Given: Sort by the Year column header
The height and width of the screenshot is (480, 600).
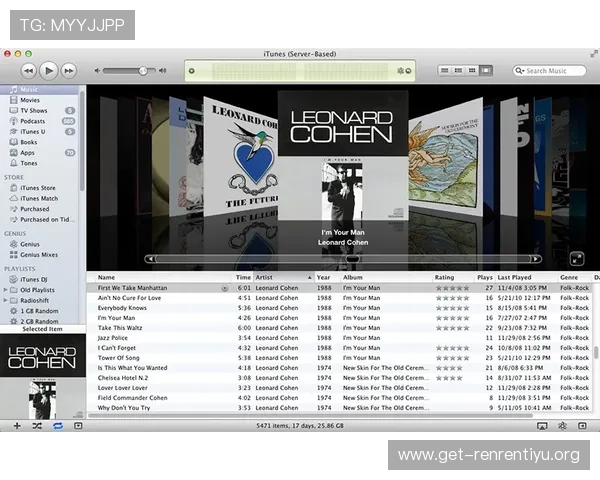Looking at the screenshot, I should click(327, 278).
